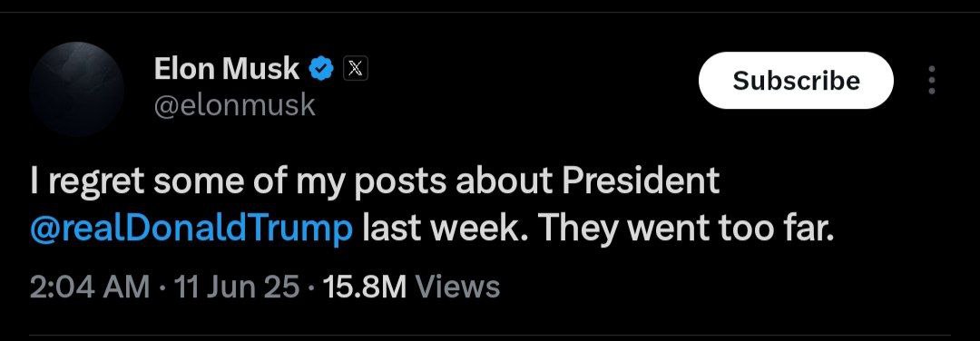This screenshot has height=341, width=980.
Task: Click the word "Musk" in display name
Action: click(x=262, y=69)
